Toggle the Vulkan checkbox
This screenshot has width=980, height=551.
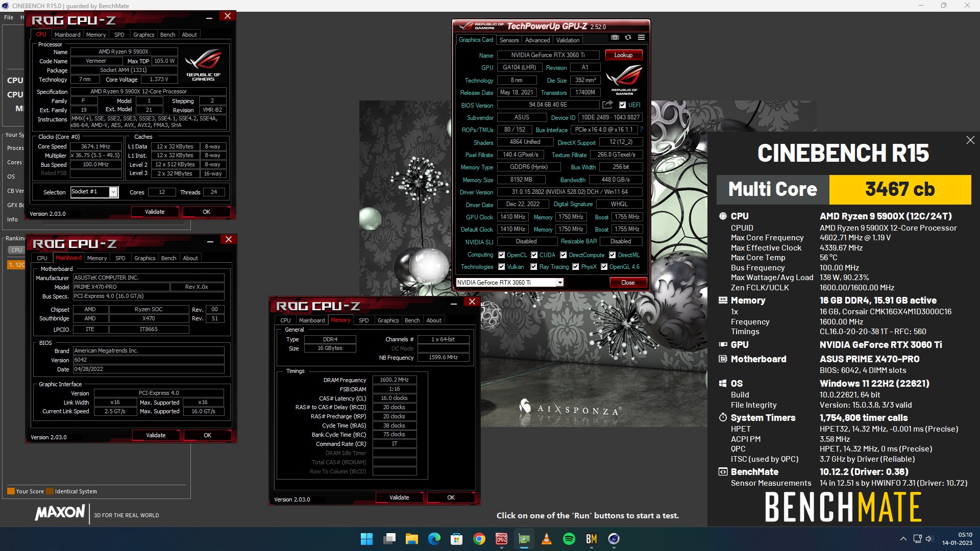(501, 267)
